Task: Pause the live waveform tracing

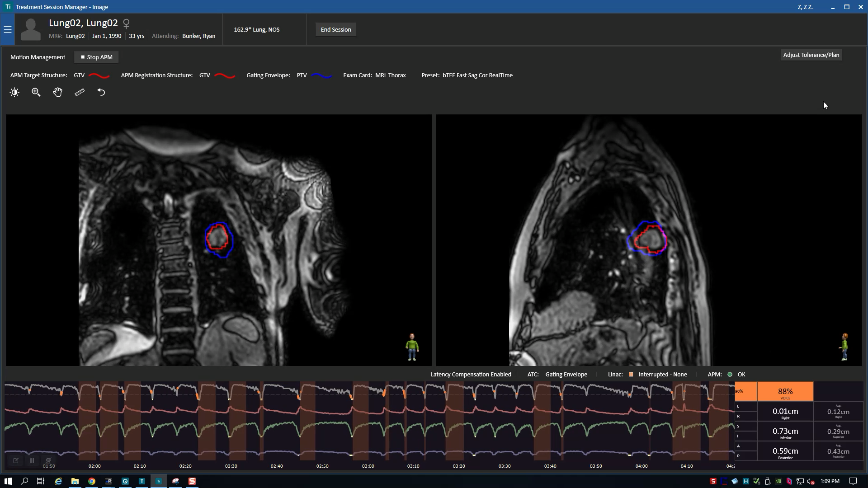Action: coord(32,460)
